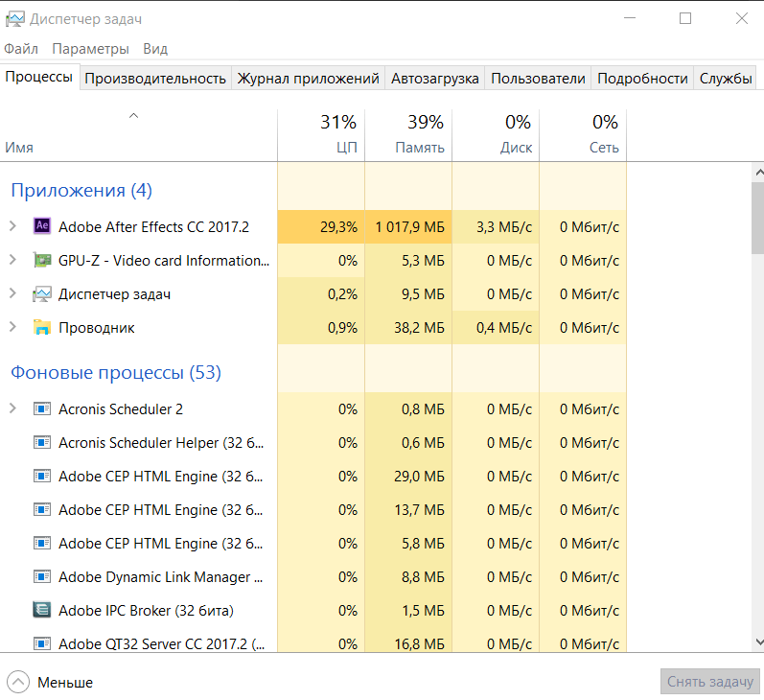764x700 pixels.
Task: Click the Acronis Scheduler Helper process icon
Action: 42,442
